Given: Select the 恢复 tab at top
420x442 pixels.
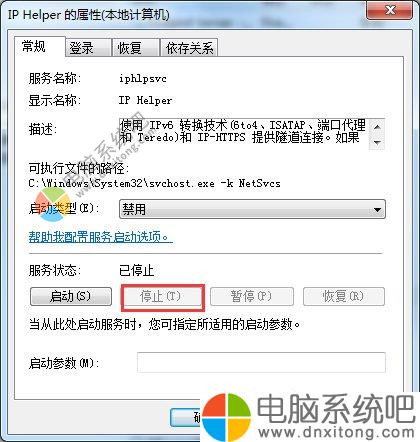Looking at the screenshot, I should point(136,48).
